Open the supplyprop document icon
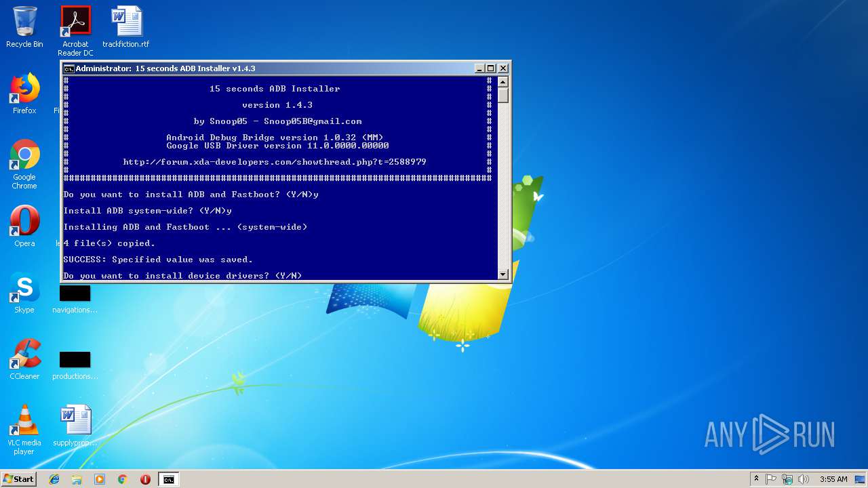This screenshot has width=868, height=488. [75, 426]
